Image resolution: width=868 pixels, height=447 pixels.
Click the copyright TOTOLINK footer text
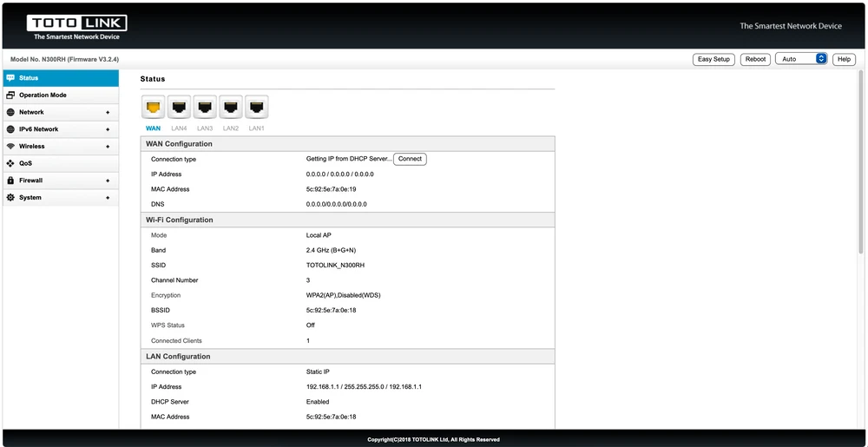pos(433,440)
